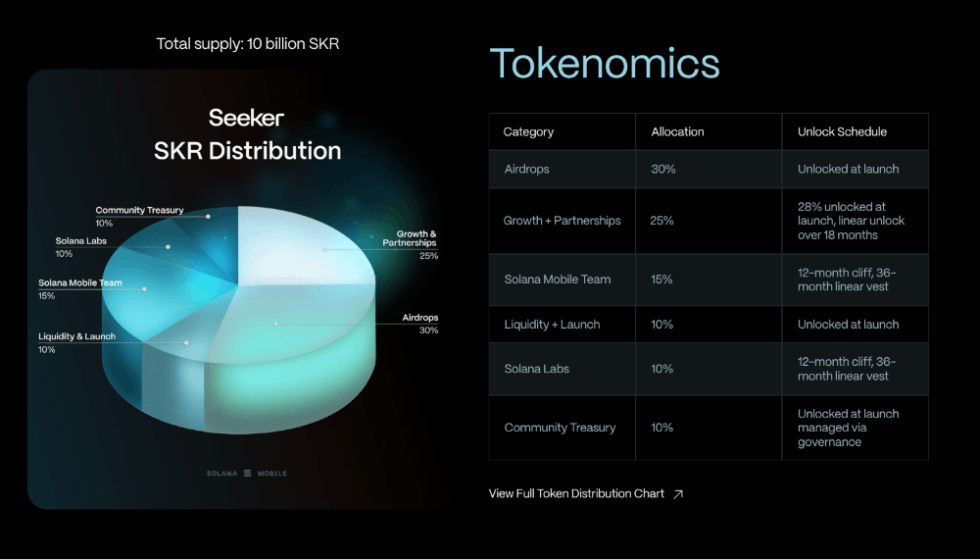
Task: Click the Total supply: 10 billion SKR text
Action: point(248,44)
